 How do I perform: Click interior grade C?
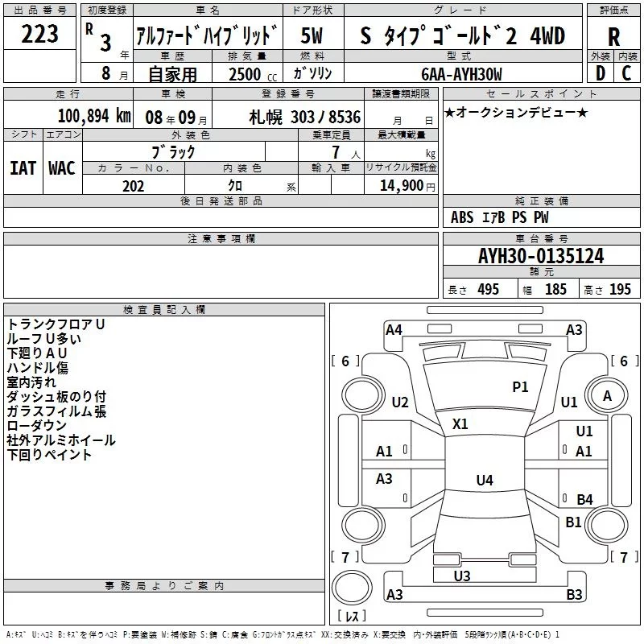(x=626, y=73)
